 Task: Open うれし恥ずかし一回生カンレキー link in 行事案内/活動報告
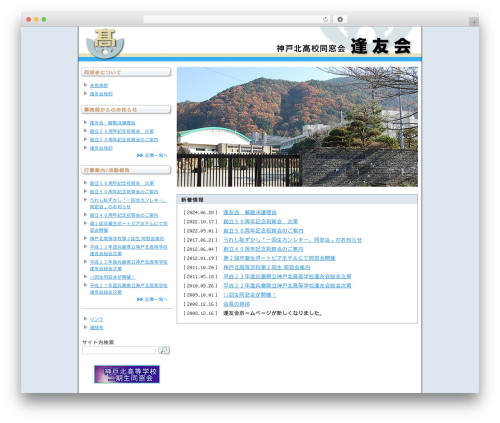pyautogui.click(x=128, y=203)
